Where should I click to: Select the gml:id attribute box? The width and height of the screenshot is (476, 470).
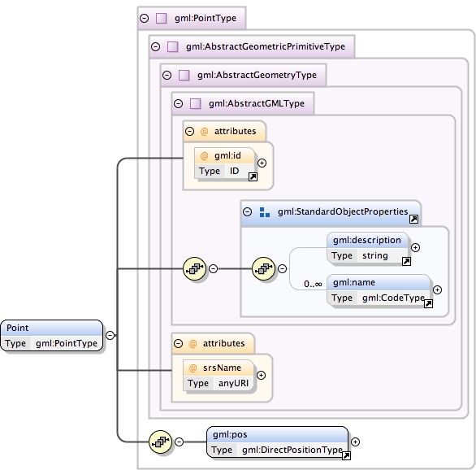tap(224, 163)
